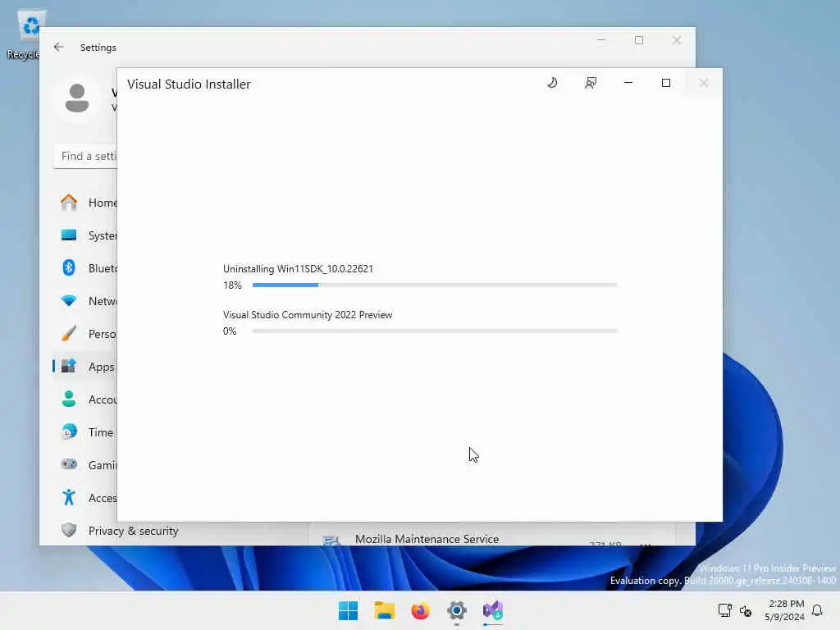Open the Windows Start menu

pos(348,610)
